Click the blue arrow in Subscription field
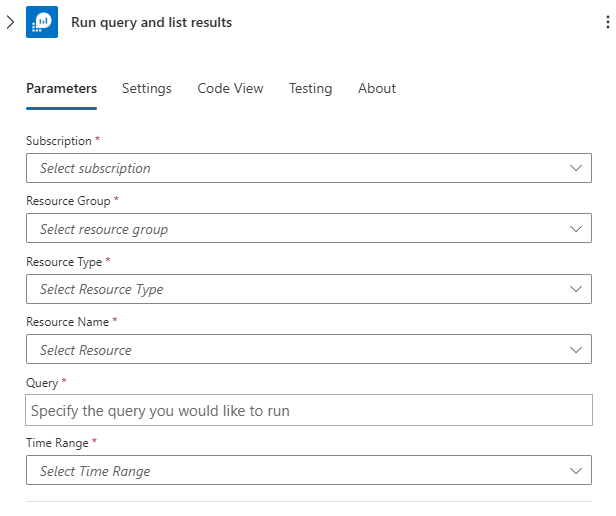The height and width of the screenshot is (516, 616). [576, 168]
